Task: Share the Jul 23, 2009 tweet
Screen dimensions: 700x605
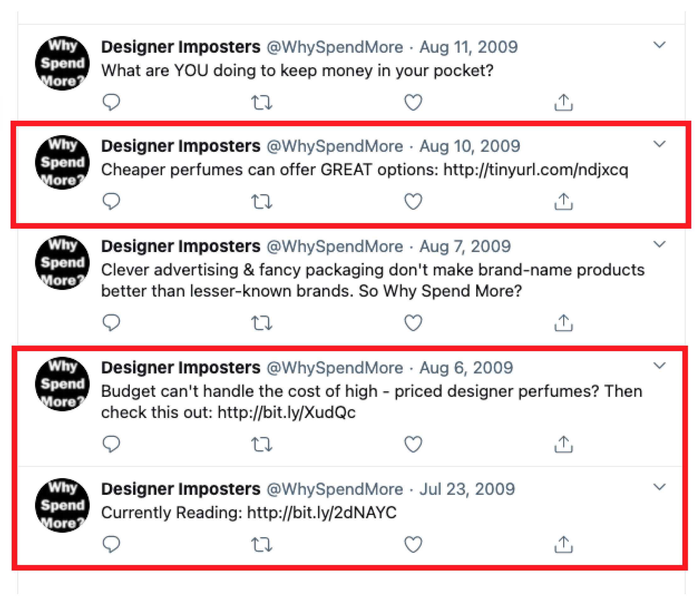Action: [x=564, y=544]
